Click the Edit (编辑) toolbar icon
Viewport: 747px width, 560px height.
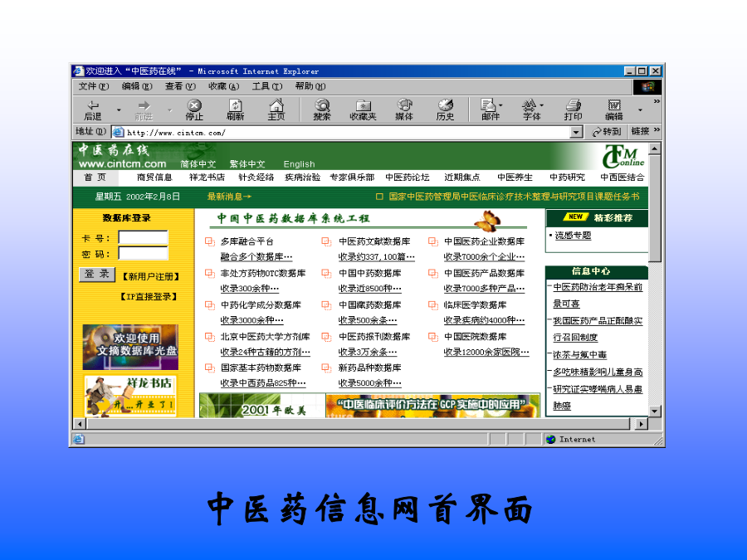(614, 110)
